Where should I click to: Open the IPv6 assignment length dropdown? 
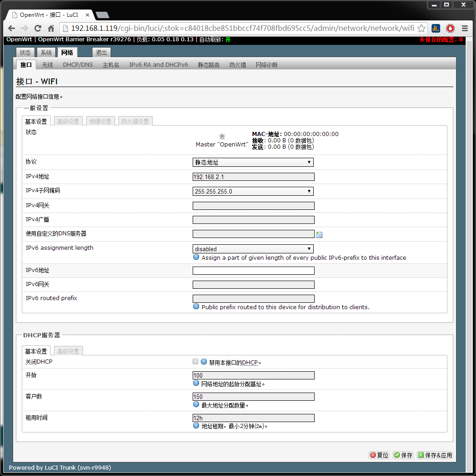point(253,249)
